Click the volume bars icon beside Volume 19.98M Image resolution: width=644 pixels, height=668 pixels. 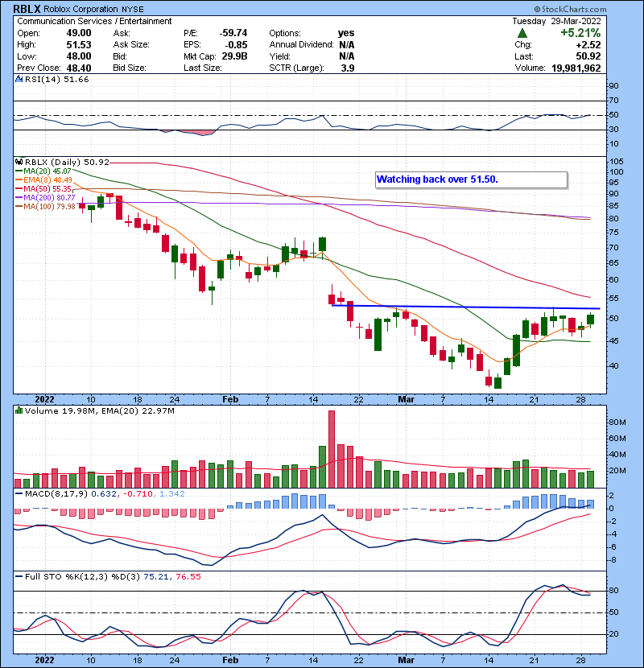[19, 410]
